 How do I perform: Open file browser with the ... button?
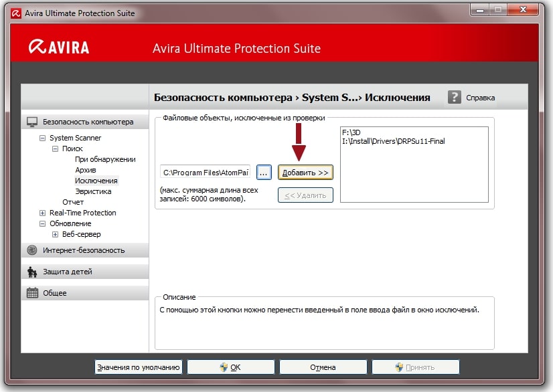[x=264, y=173]
